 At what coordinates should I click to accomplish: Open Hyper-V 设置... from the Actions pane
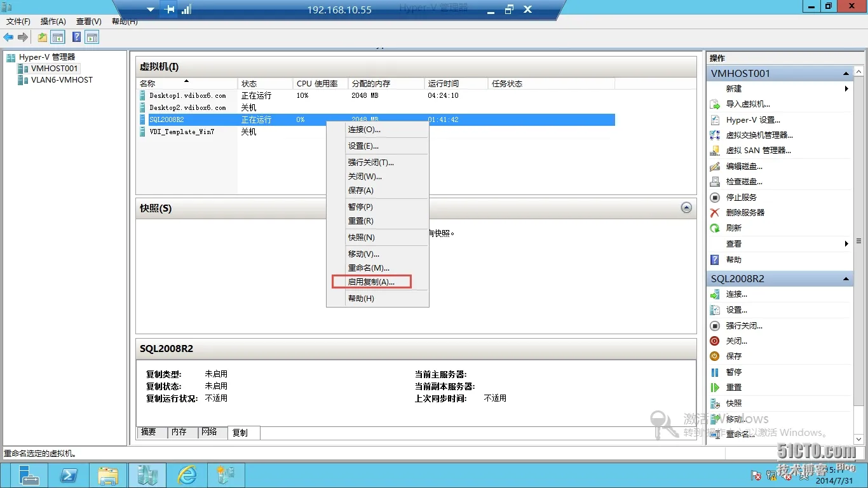tap(753, 119)
